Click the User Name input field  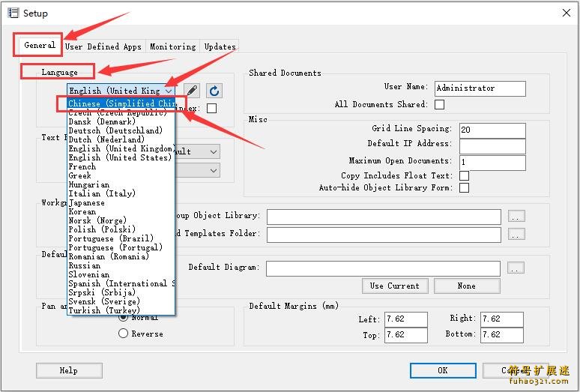point(480,88)
